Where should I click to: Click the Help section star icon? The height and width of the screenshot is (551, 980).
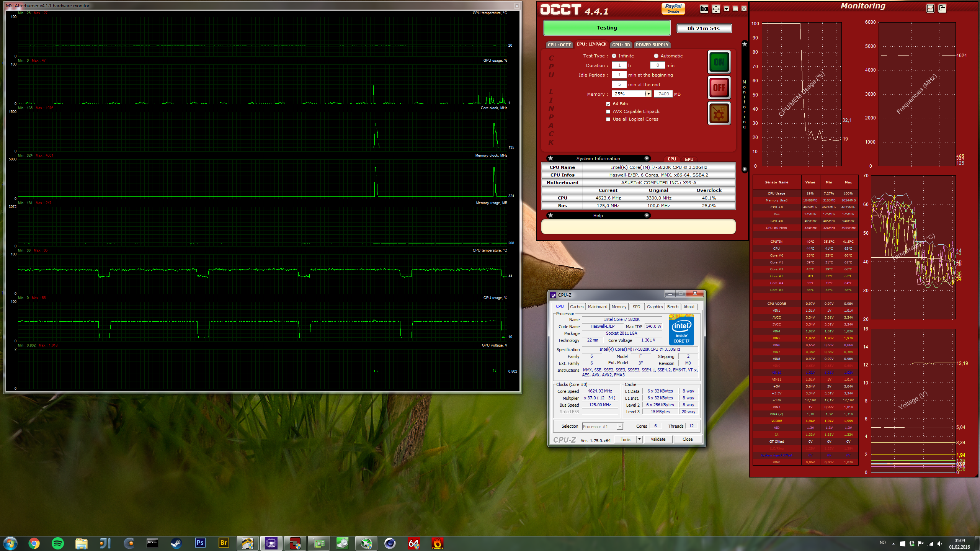550,215
